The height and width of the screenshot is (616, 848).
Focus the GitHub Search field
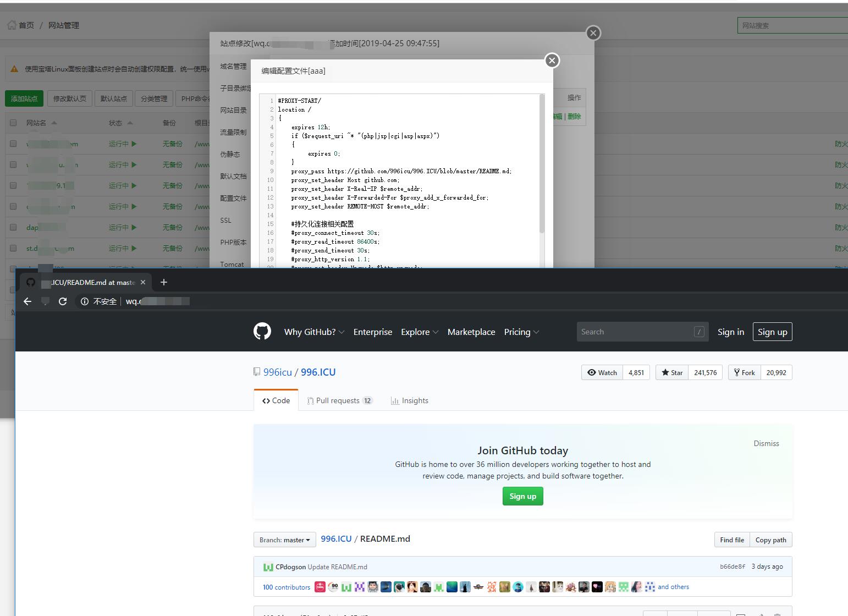[x=643, y=332]
